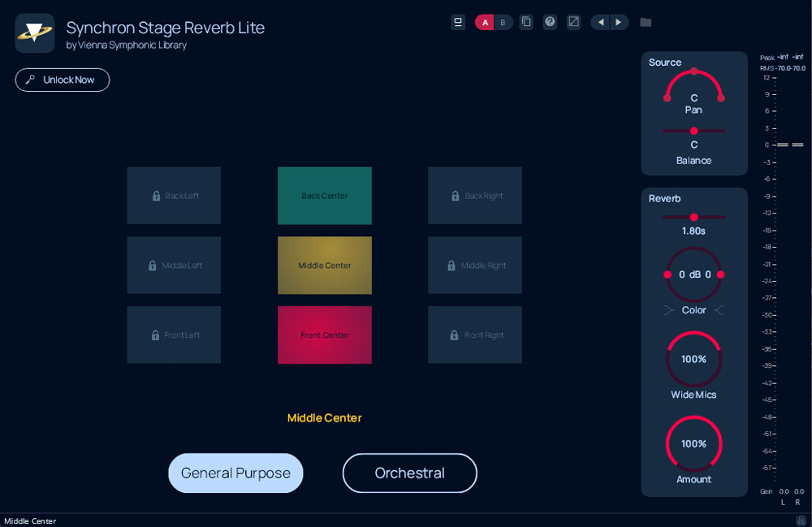Click the locked Middle Left position
Screen dimensions: 812x527
pyautogui.click(x=174, y=265)
